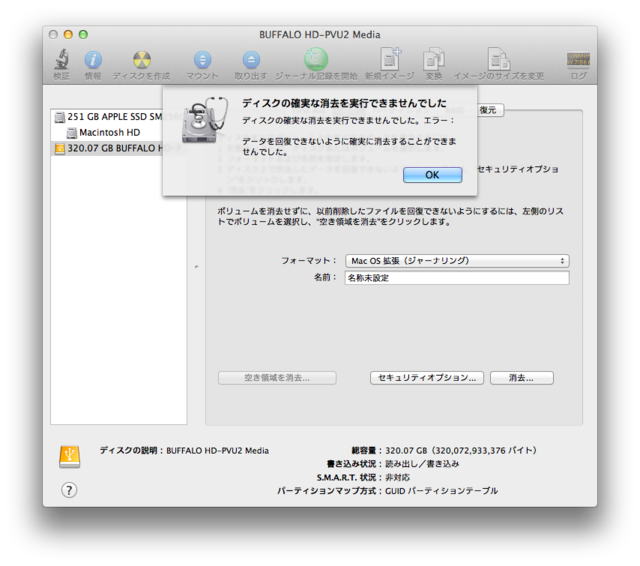Image resolution: width=640 pixels, height=566 pixels.
Task: Click OK in the error dialog
Action: click(433, 175)
